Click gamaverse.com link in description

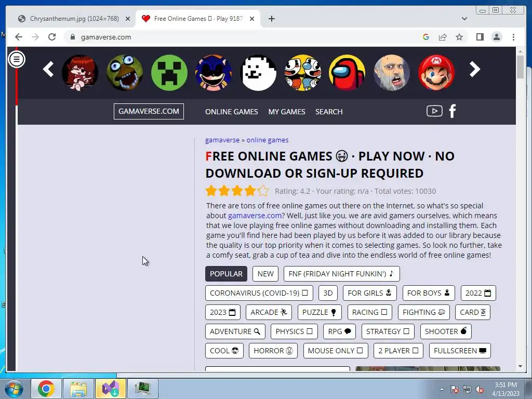tap(255, 216)
